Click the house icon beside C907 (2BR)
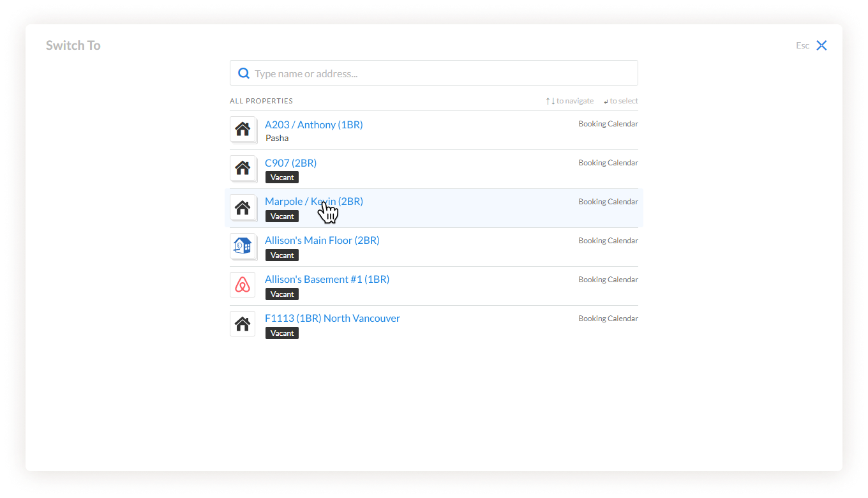Image resolution: width=868 pixels, height=498 pixels. click(x=243, y=169)
